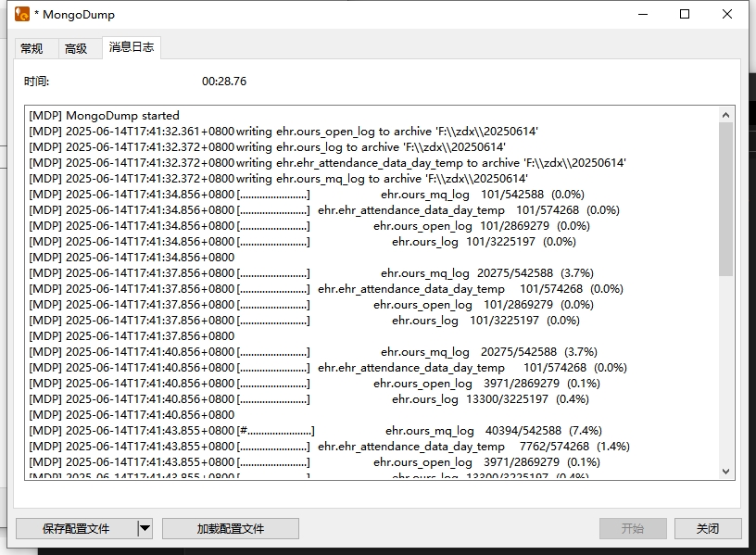The width and height of the screenshot is (756, 555).
Task: Click the log scrollbar down arrow
Action: point(725,471)
